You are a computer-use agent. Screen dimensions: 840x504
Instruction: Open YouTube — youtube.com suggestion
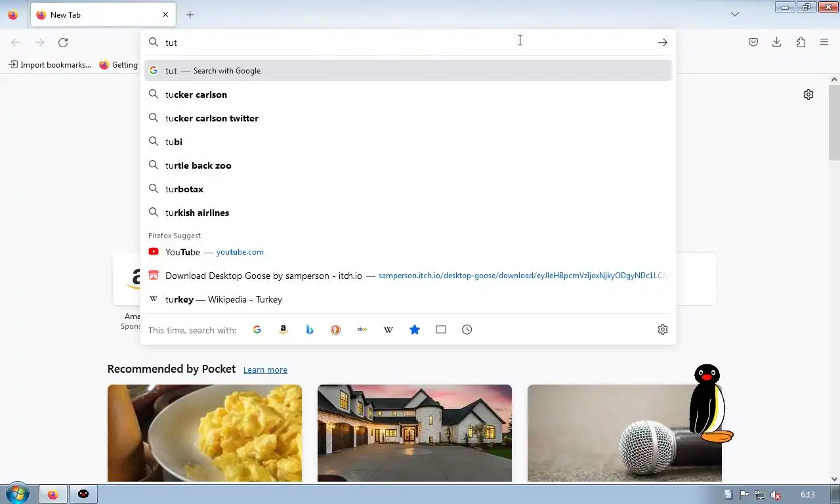[x=408, y=252]
